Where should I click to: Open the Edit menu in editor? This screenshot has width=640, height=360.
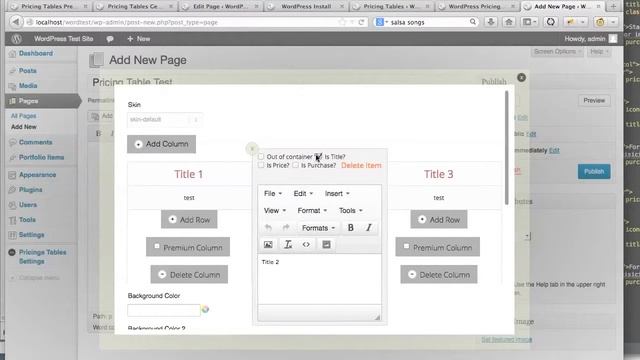[x=303, y=193]
